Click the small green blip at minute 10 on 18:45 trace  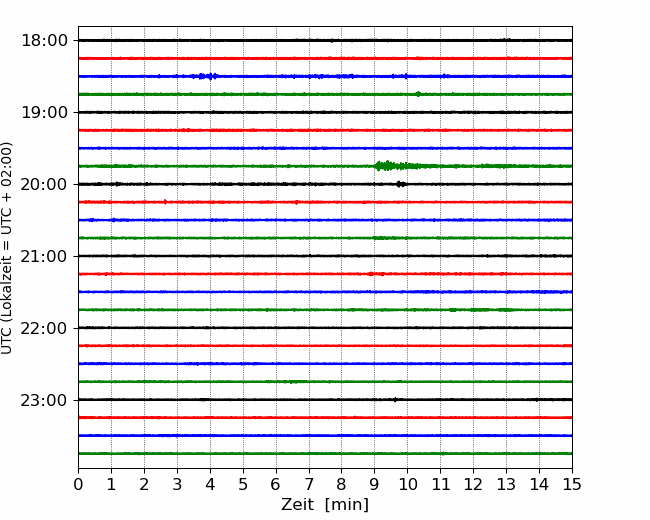[418, 94]
